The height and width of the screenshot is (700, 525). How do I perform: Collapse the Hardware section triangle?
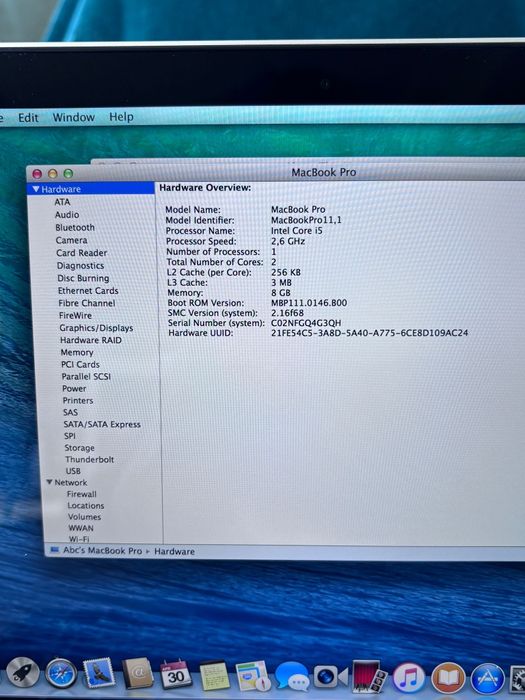coord(36,189)
